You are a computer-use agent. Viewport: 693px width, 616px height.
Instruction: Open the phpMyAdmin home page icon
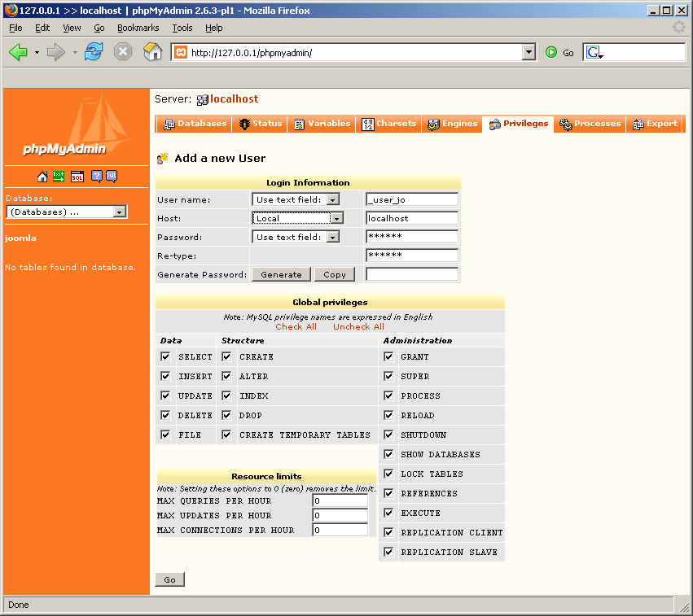point(42,176)
